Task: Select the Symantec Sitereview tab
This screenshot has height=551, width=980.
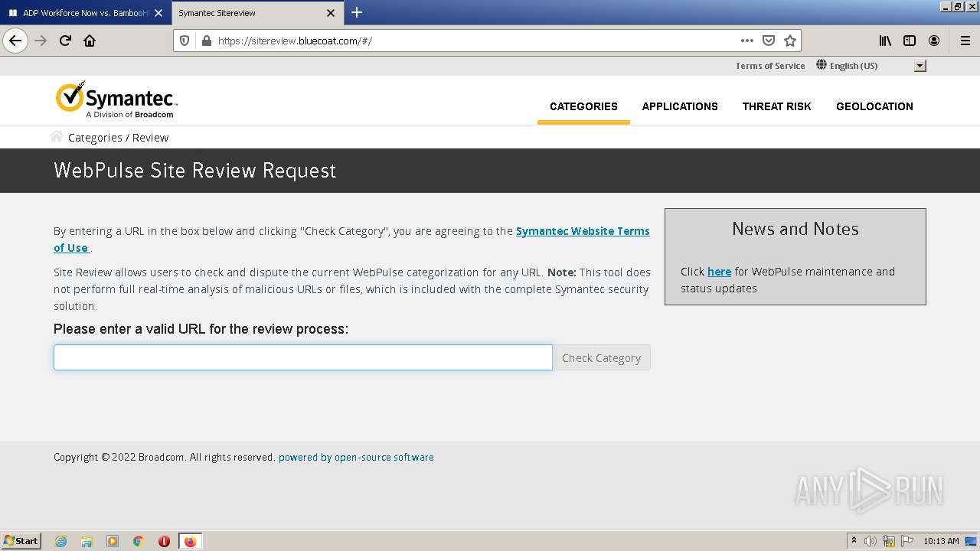Action: coord(257,13)
